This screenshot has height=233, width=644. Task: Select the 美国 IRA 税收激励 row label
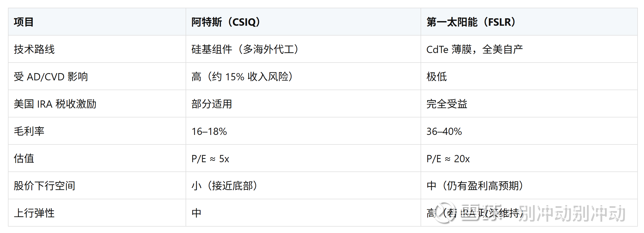[x=55, y=104]
